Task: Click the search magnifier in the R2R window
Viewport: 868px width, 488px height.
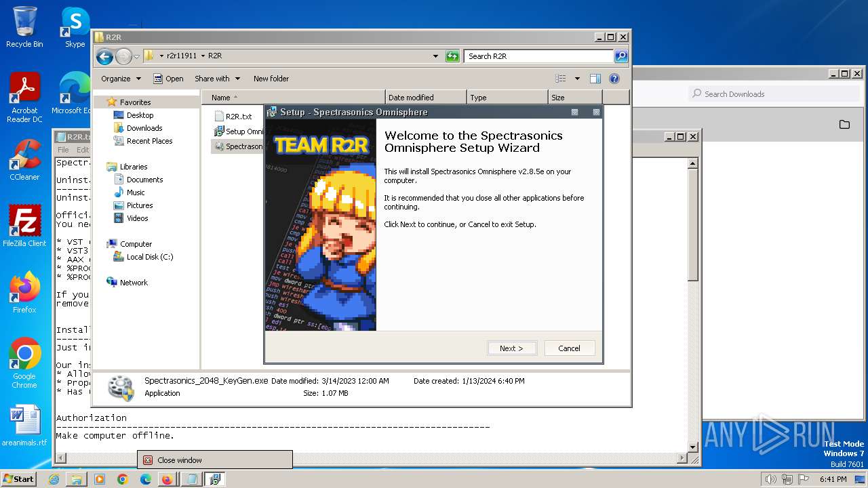Action: coord(620,56)
